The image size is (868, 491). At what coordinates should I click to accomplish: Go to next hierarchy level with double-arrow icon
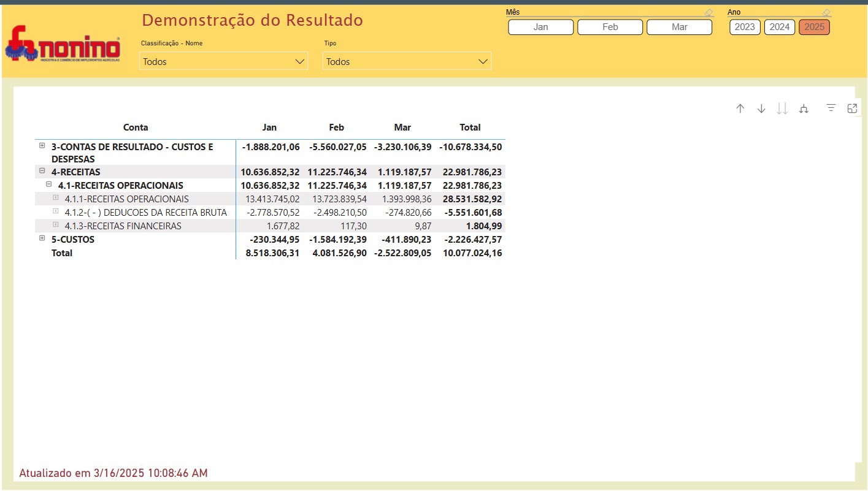(x=782, y=108)
